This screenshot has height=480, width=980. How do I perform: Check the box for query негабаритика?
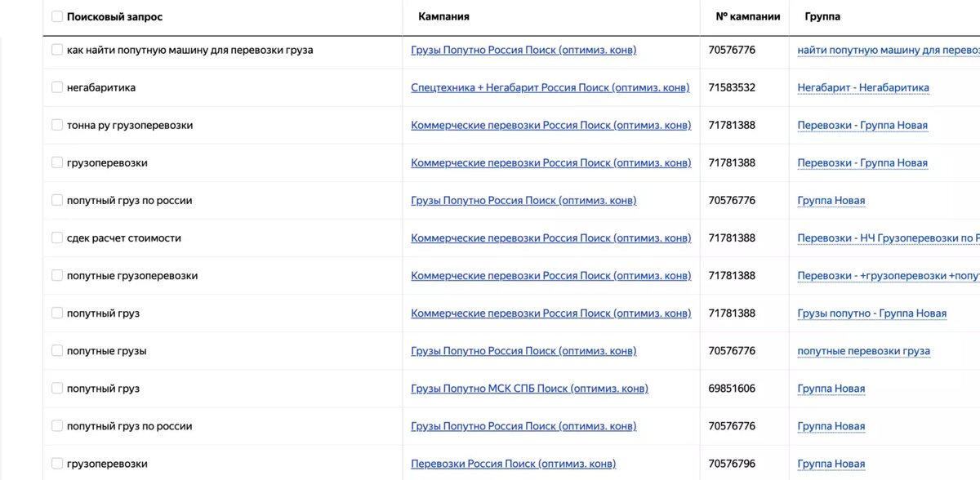click(x=57, y=87)
